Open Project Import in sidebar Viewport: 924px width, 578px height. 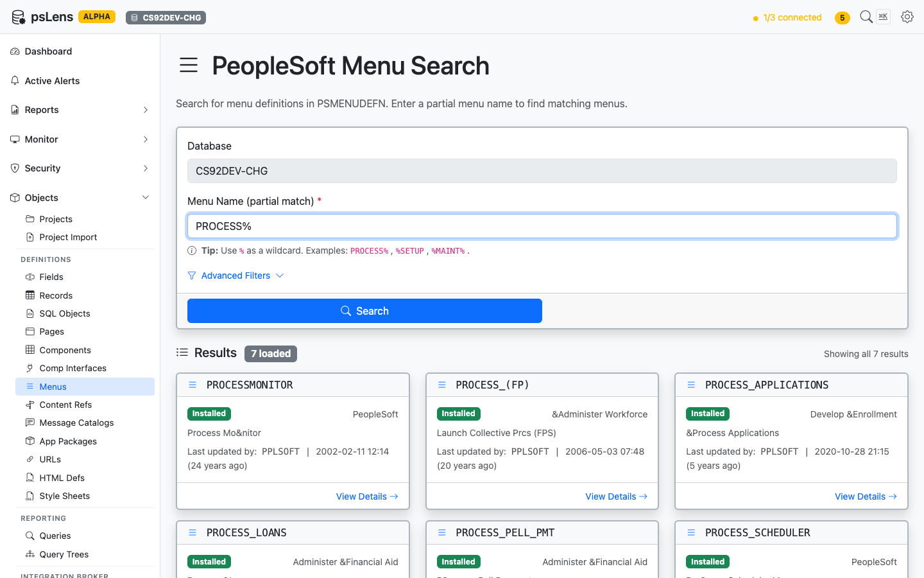tap(85, 237)
